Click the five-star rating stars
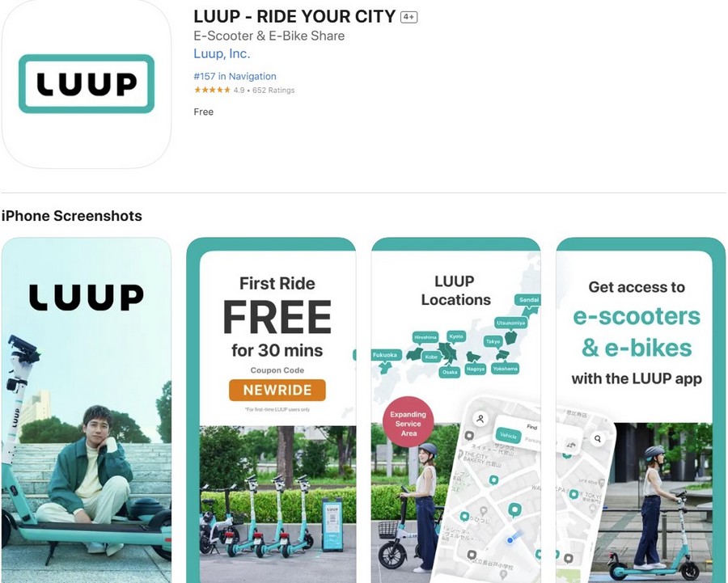 (x=212, y=90)
